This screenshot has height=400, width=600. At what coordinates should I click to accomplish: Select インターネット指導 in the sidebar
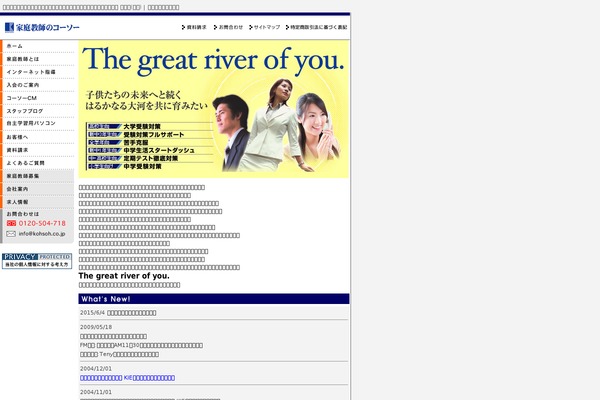pyautogui.click(x=38, y=72)
